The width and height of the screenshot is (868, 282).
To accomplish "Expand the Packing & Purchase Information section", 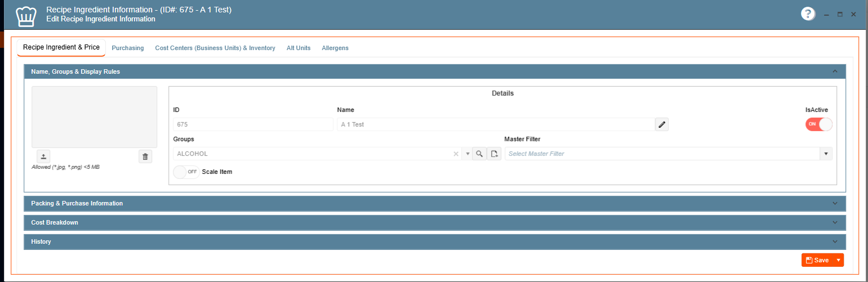I will pyautogui.click(x=434, y=203).
